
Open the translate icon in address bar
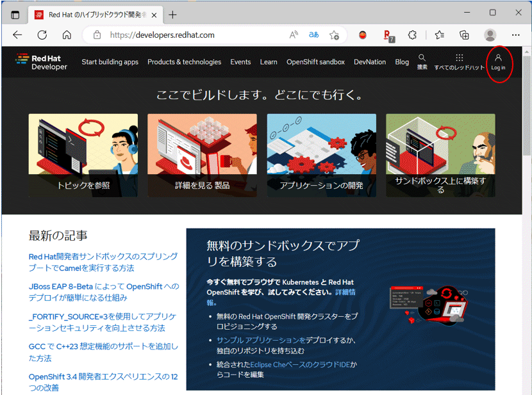pos(314,35)
